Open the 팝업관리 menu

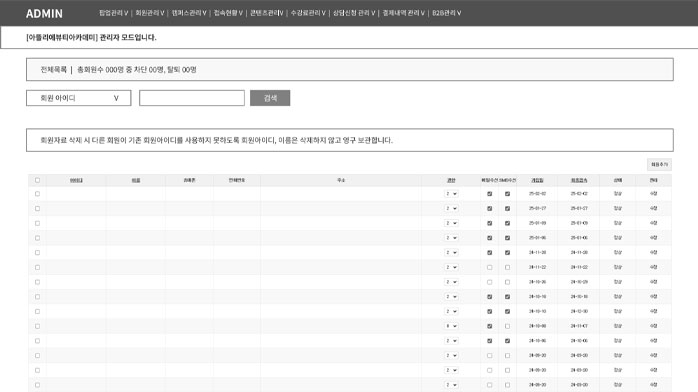coord(114,13)
